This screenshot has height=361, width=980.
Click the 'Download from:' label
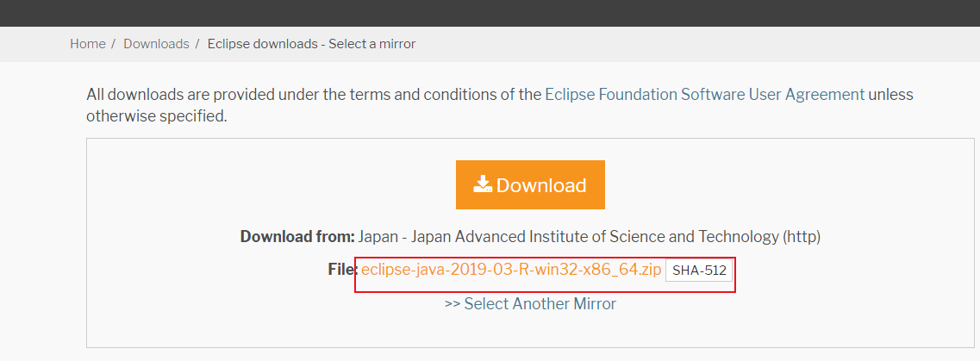point(297,236)
